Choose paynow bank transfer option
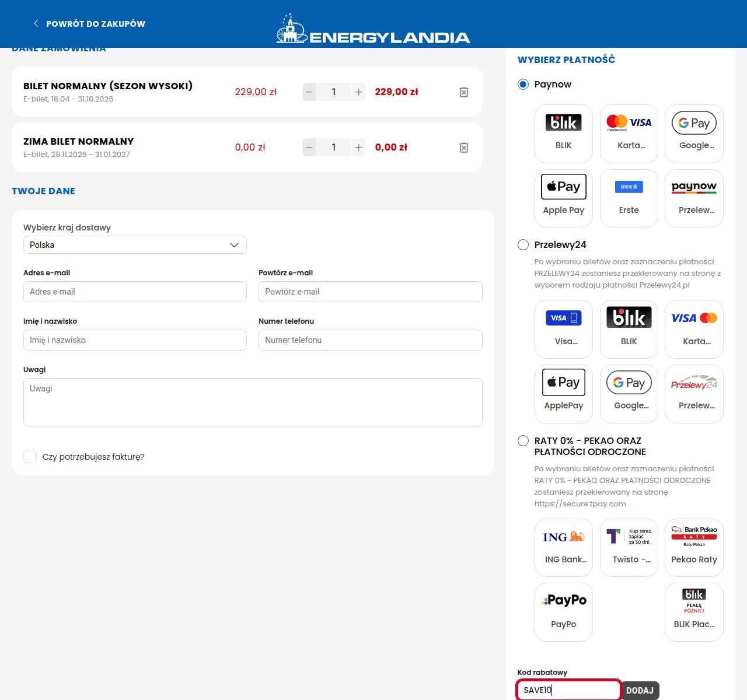Viewport: 747px width, 700px height. click(x=694, y=198)
